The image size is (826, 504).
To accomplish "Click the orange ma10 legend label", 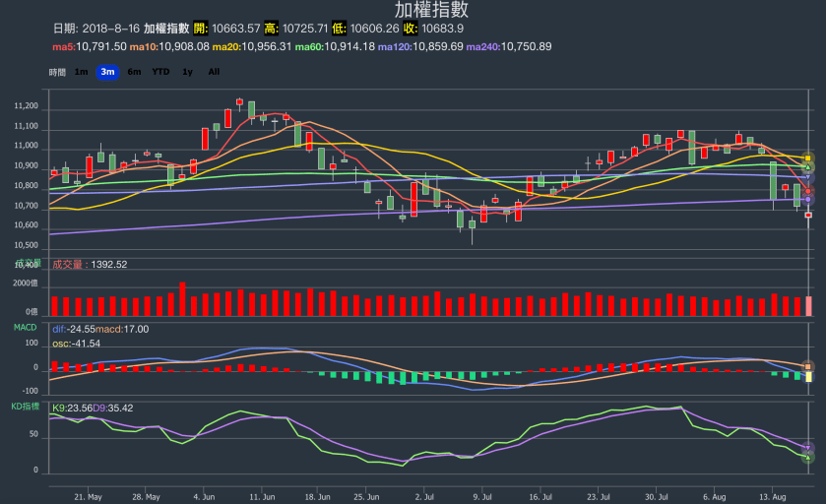I will [145, 46].
